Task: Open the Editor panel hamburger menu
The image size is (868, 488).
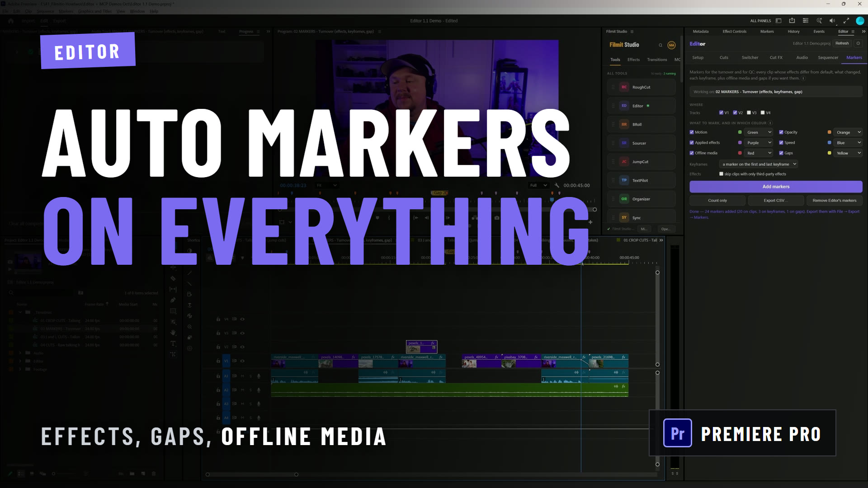Action: click(853, 32)
